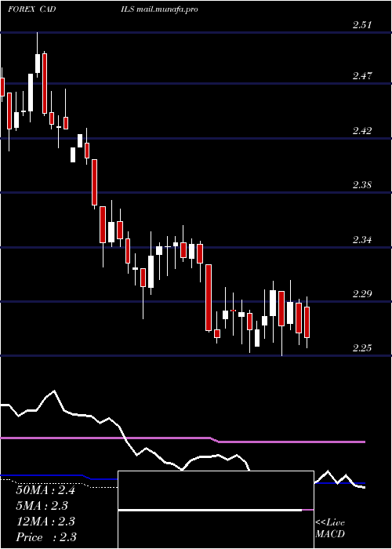The image size is (392, 549).
Task: Click the 50MA : 2.4 legend entry
Action: coord(45,490)
